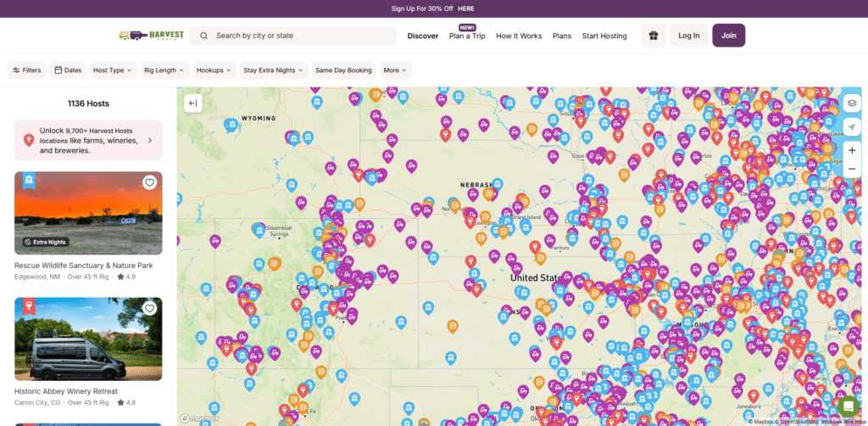The image size is (868, 426).
Task: Toggle the Same Day Booking filter
Action: point(343,70)
